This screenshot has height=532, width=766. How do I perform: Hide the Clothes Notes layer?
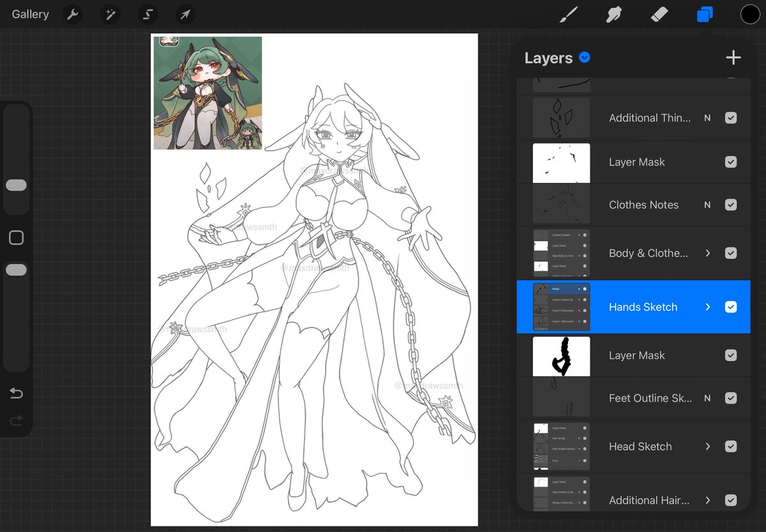[731, 205]
